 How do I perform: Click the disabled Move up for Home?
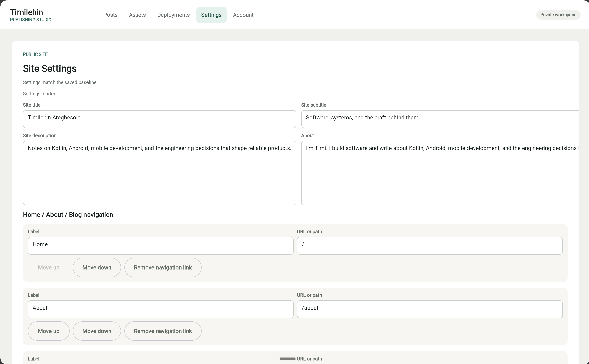[x=49, y=267]
